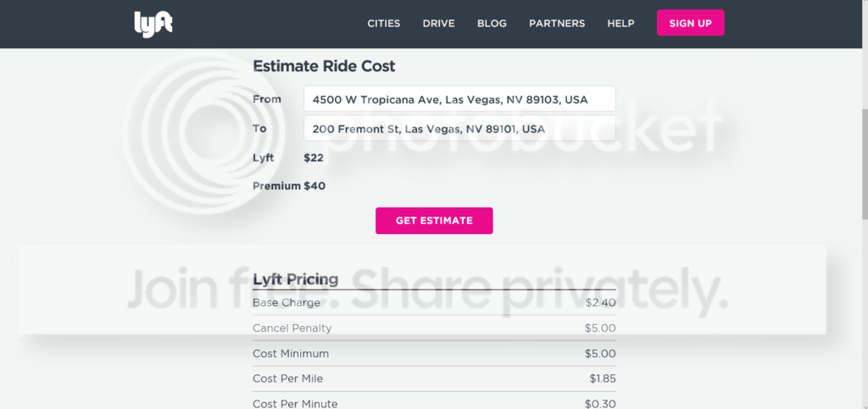This screenshot has height=409, width=868.
Task: Click the Cost Minimum pricing row
Action: [x=434, y=354]
